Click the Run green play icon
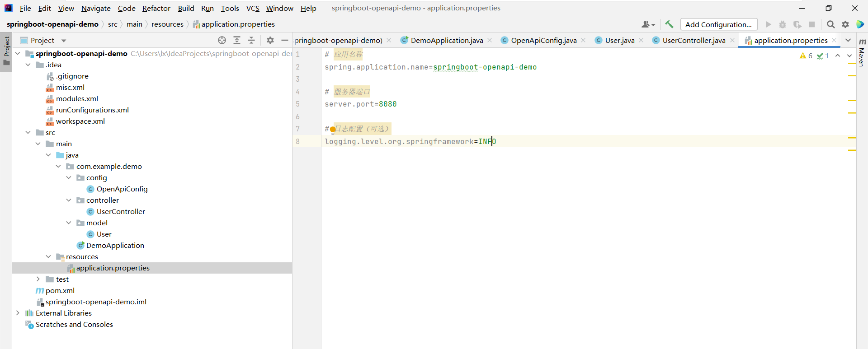868x349 pixels. [x=768, y=24]
